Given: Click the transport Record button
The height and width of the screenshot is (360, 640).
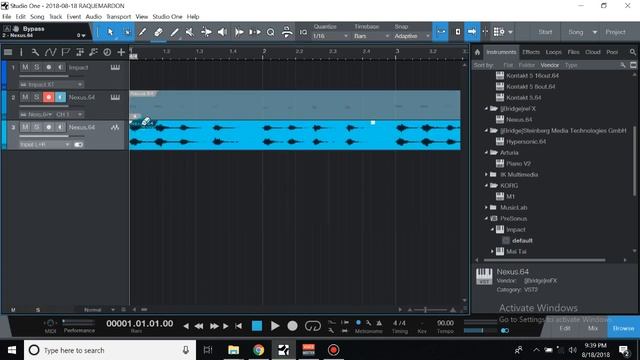Looking at the screenshot, I should tap(292, 326).
